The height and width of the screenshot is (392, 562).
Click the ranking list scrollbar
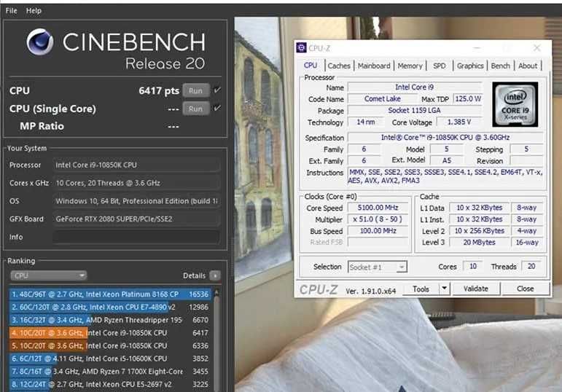(216, 344)
